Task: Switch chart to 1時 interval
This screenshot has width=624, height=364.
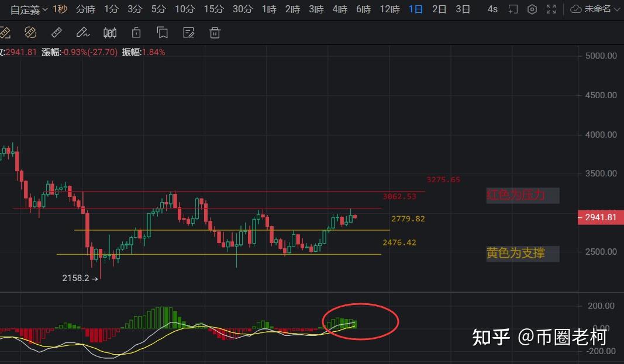Action: (x=269, y=9)
